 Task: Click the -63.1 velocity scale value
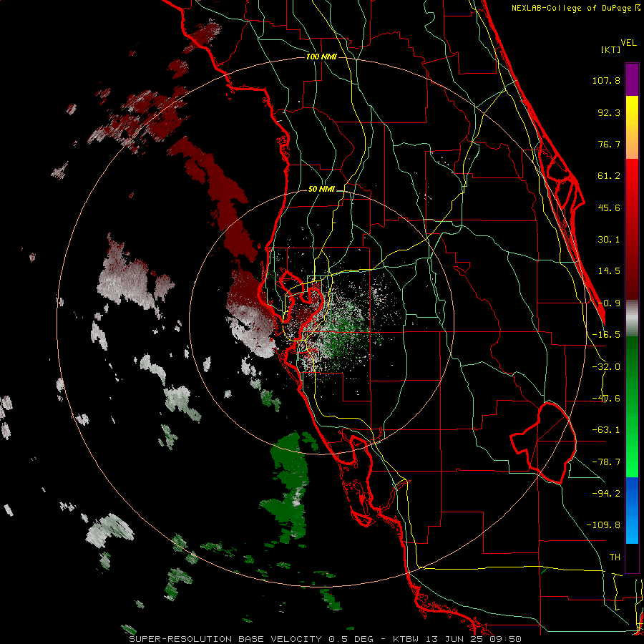pyautogui.click(x=606, y=430)
